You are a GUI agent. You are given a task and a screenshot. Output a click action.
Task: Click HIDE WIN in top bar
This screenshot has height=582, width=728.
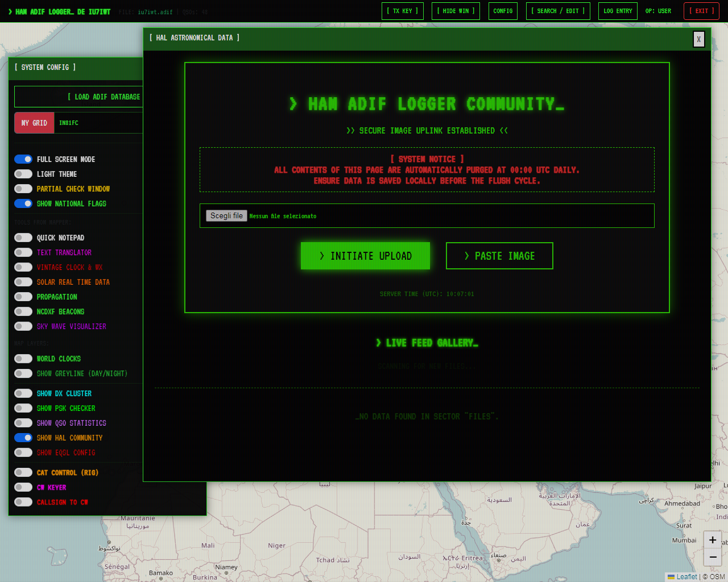click(456, 11)
